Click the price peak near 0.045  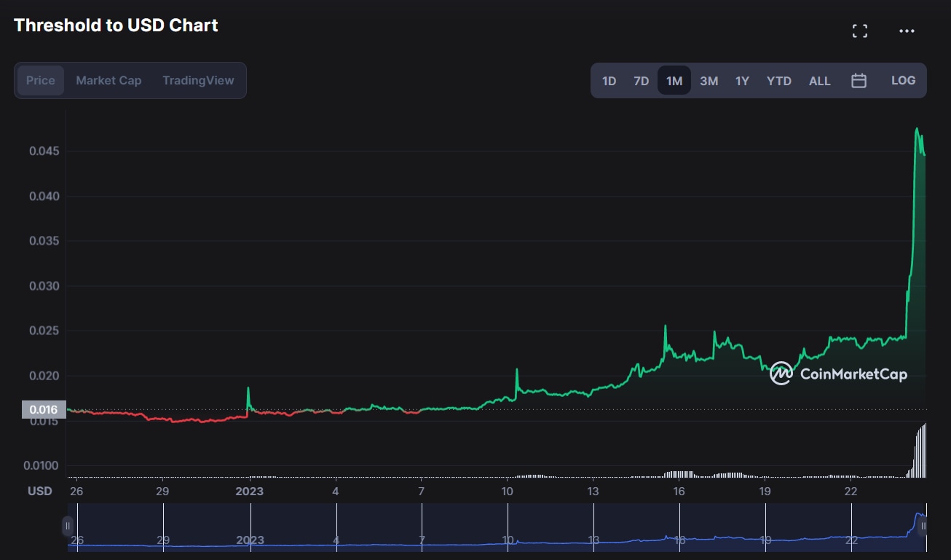[917, 130]
